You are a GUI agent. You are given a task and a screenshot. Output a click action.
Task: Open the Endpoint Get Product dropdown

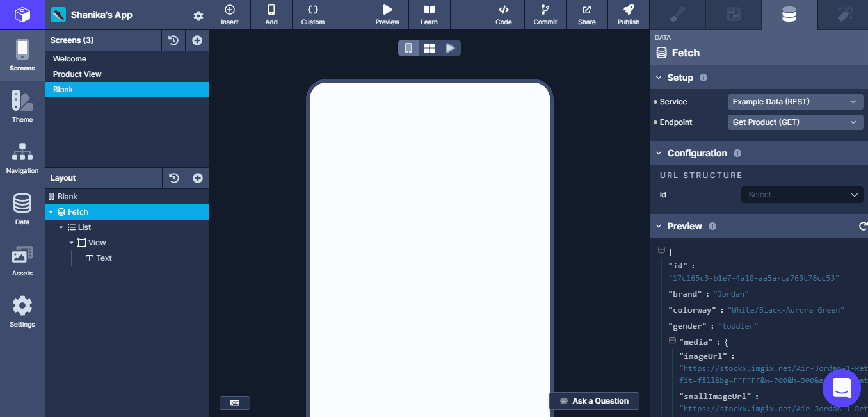pyautogui.click(x=795, y=122)
